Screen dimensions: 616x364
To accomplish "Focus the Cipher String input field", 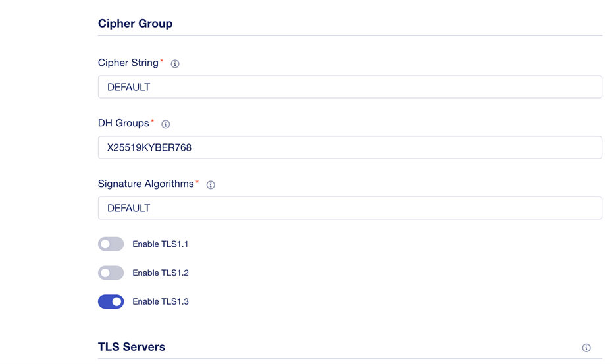I will pos(349,87).
